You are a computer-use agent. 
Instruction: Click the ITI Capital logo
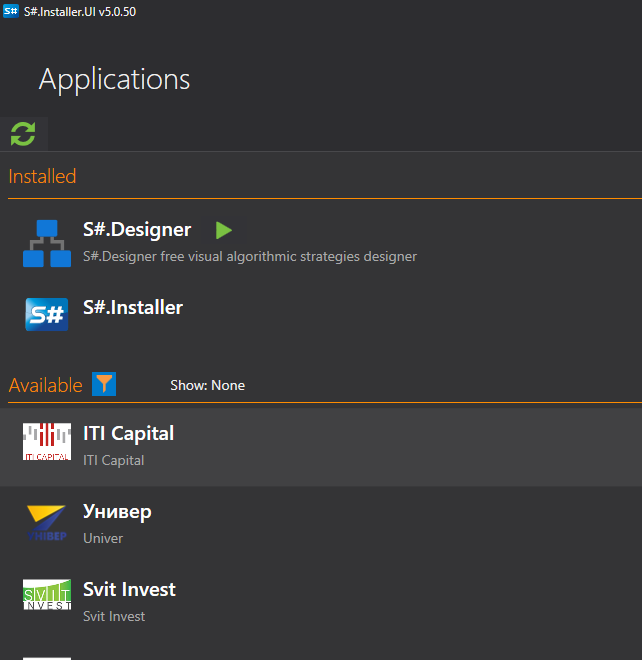tap(47, 442)
